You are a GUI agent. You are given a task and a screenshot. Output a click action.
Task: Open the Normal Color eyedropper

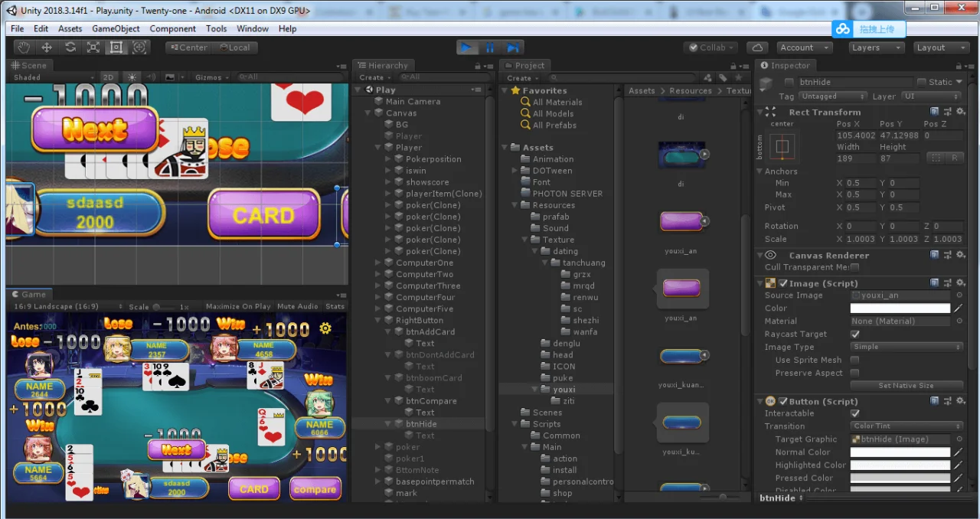coord(958,452)
